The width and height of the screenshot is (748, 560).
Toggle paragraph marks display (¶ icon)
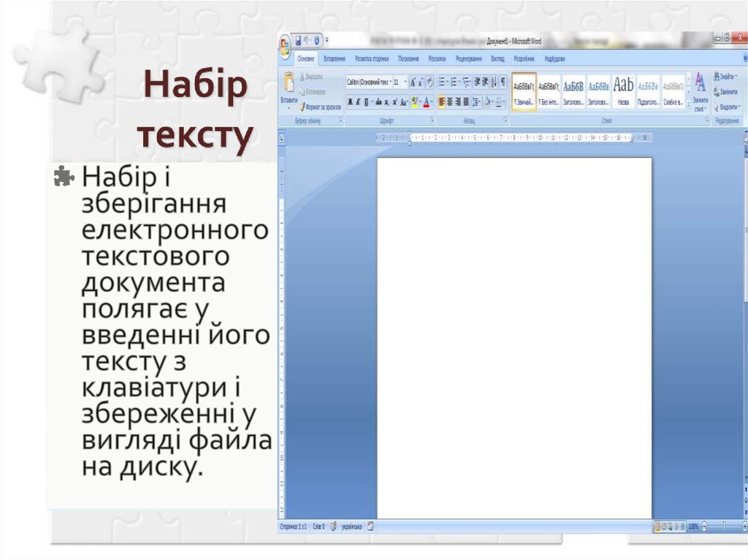click(x=502, y=80)
